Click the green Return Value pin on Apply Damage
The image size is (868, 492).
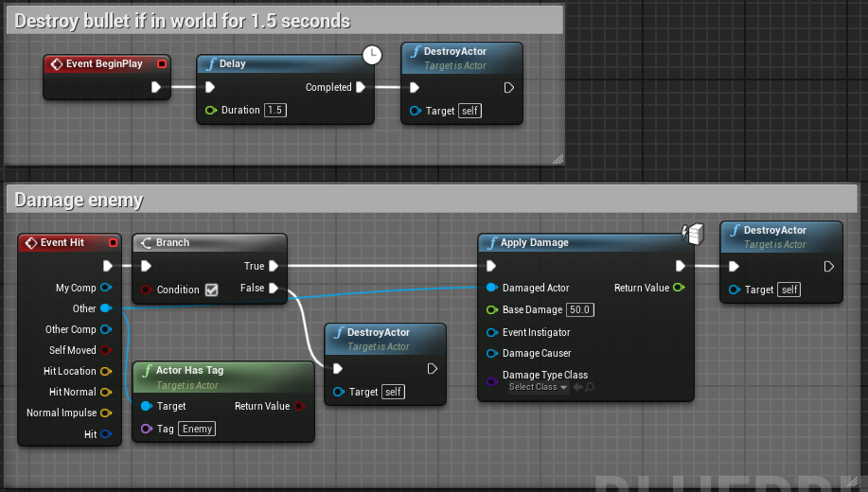(x=679, y=288)
